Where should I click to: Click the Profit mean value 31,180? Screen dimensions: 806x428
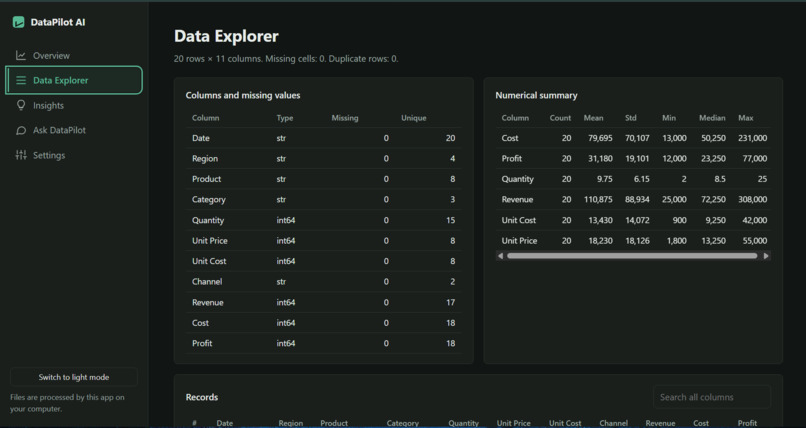(600, 159)
